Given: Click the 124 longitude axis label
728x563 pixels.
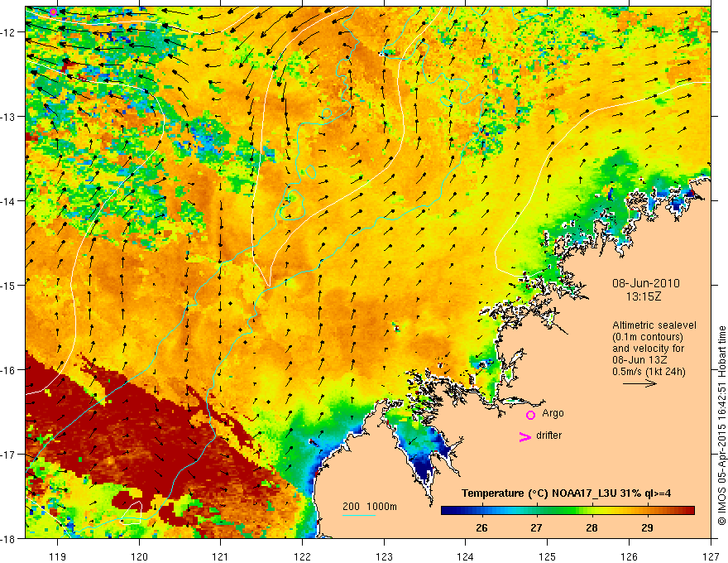Looking at the screenshot, I should (x=466, y=556).
